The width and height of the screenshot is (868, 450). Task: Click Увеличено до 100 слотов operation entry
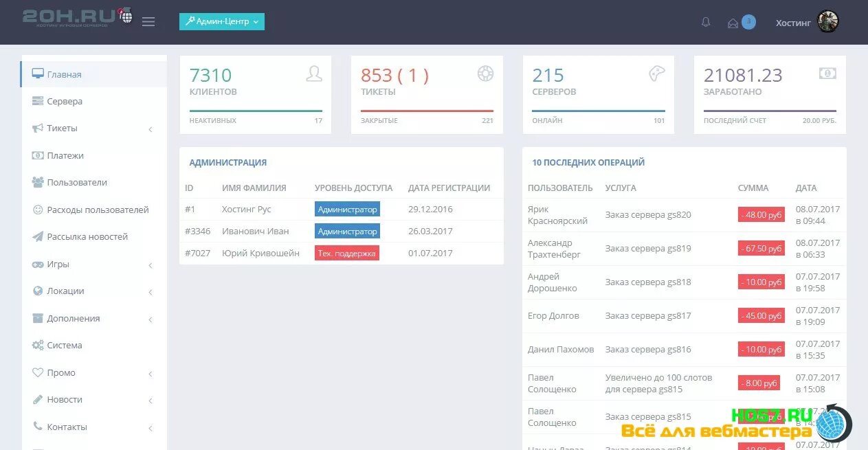click(658, 383)
